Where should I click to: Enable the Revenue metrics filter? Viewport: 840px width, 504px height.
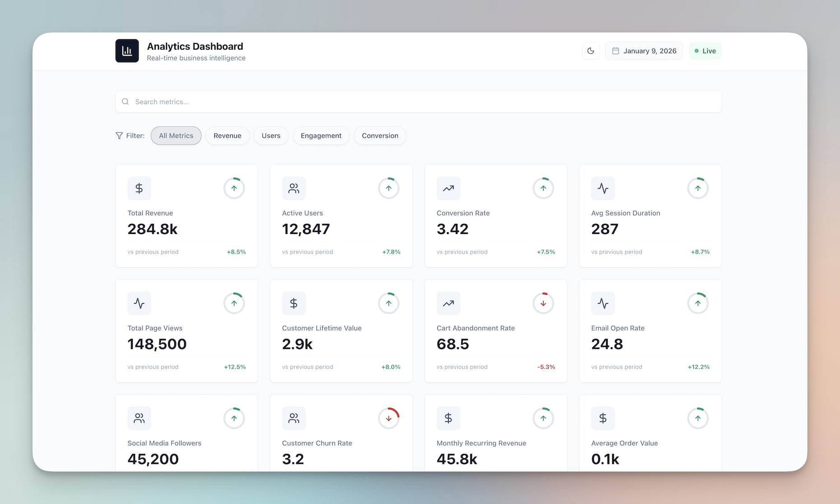tap(227, 135)
